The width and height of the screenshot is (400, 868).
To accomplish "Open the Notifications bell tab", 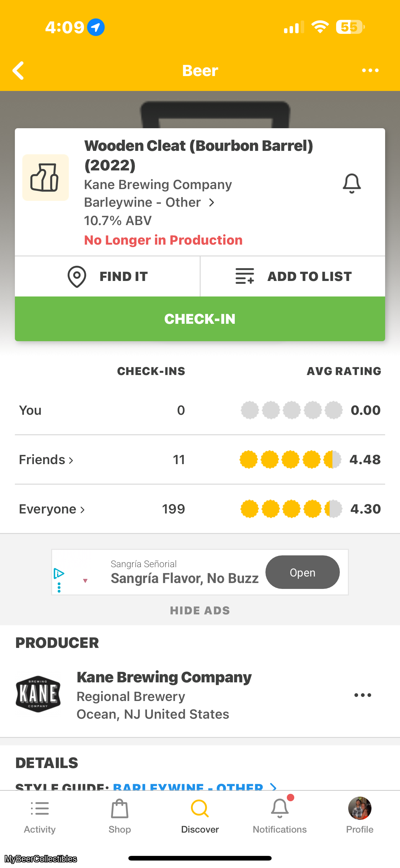I will pyautogui.click(x=280, y=816).
